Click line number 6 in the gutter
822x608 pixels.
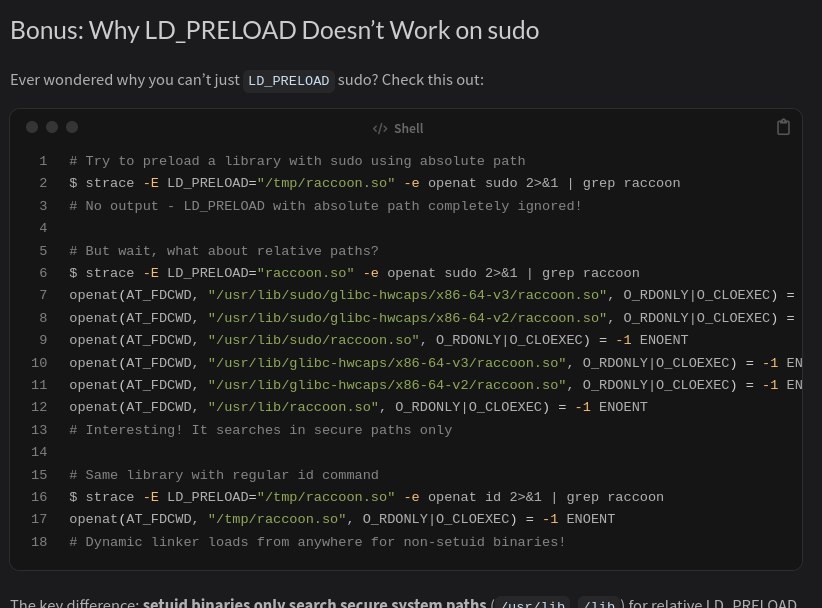click(x=43, y=273)
